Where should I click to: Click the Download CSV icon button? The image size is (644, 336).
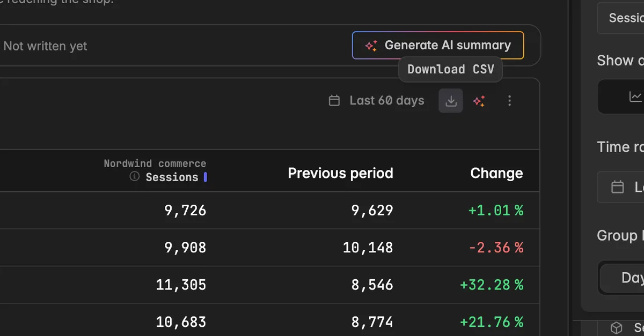[x=451, y=101]
